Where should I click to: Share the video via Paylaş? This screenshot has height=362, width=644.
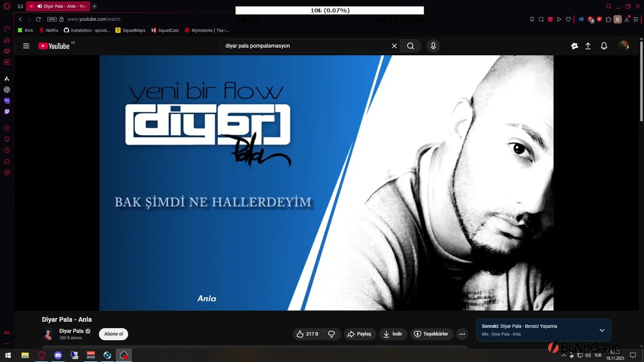tap(359, 334)
